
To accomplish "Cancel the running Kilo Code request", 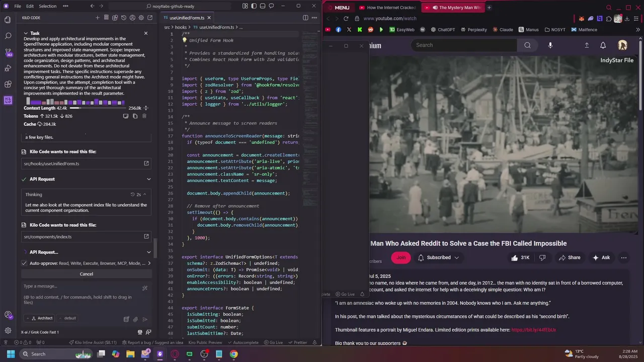I will click(87, 274).
